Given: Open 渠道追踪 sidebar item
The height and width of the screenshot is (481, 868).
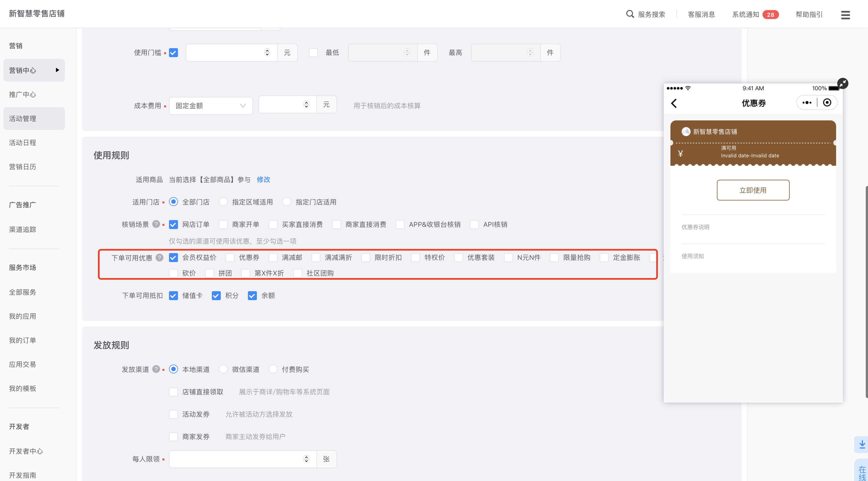Looking at the screenshot, I should tap(23, 230).
